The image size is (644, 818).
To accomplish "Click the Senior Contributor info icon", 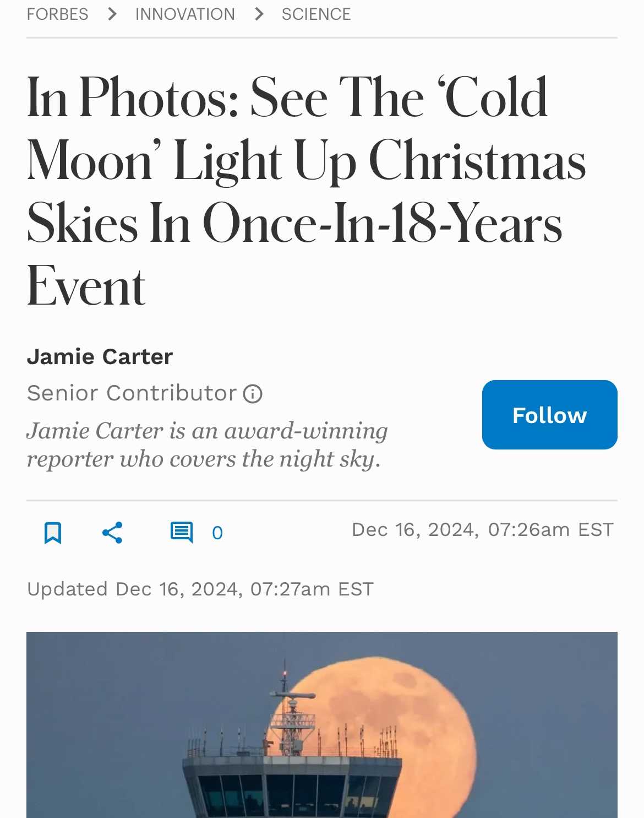I will [x=253, y=394].
